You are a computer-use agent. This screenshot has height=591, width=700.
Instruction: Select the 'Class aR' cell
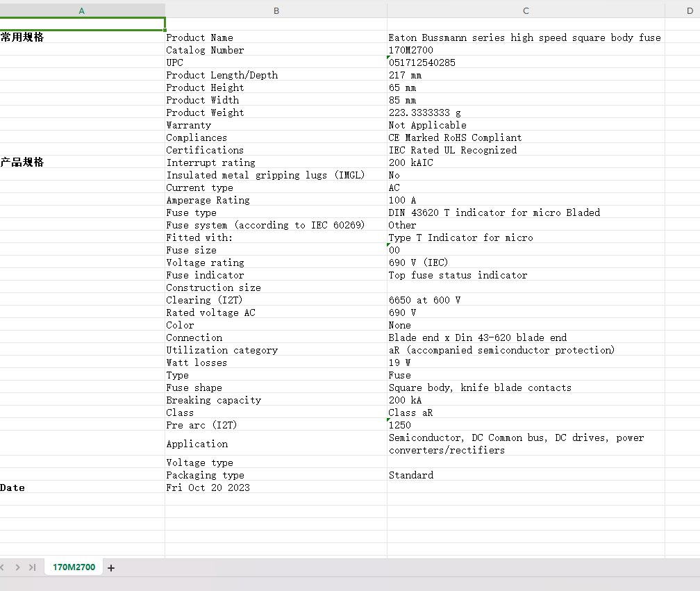coord(526,412)
